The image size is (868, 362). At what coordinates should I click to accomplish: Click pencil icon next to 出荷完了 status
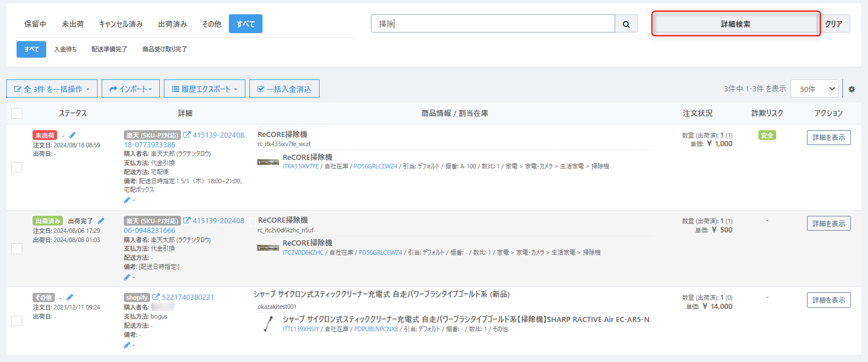pyautogui.click(x=101, y=221)
